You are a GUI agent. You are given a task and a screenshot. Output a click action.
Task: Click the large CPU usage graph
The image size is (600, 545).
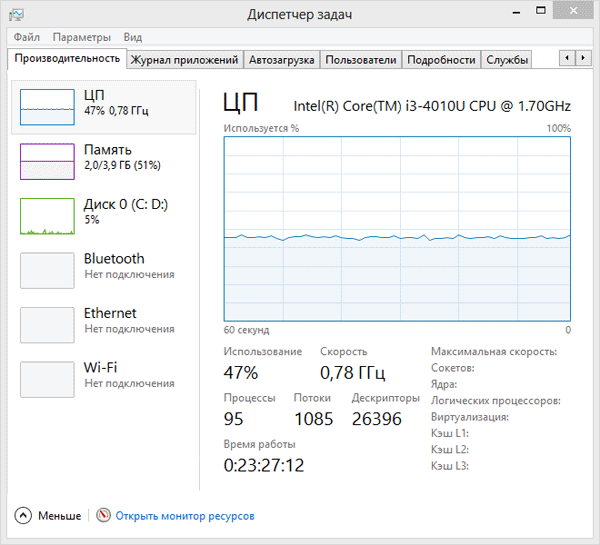(397, 229)
